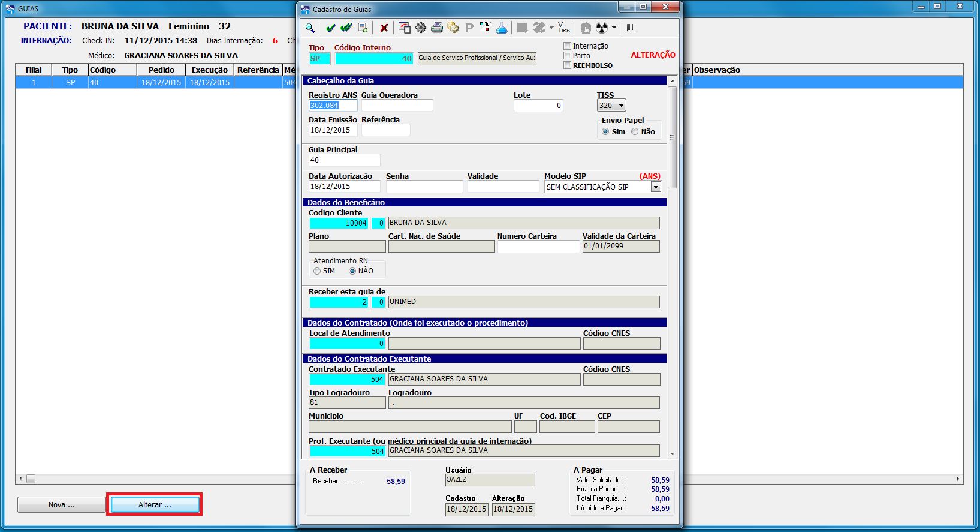Check the Parto checkbox
The width and height of the screenshot is (980, 532).
click(x=567, y=55)
